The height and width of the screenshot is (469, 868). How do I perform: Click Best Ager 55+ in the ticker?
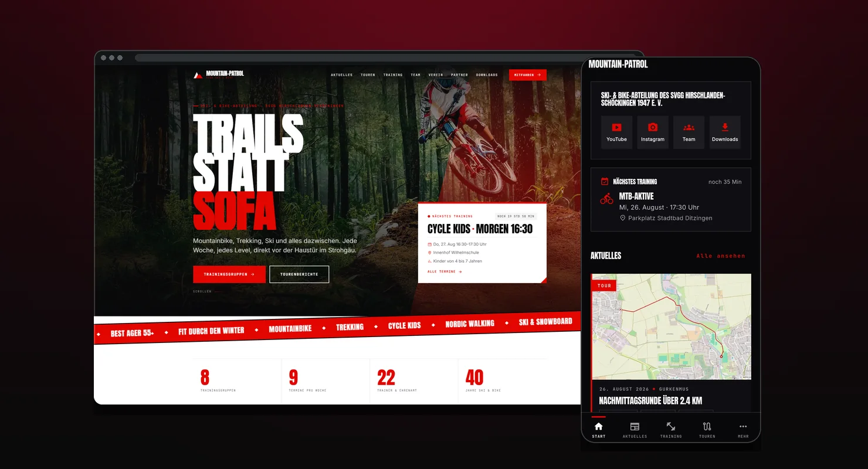tap(132, 333)
